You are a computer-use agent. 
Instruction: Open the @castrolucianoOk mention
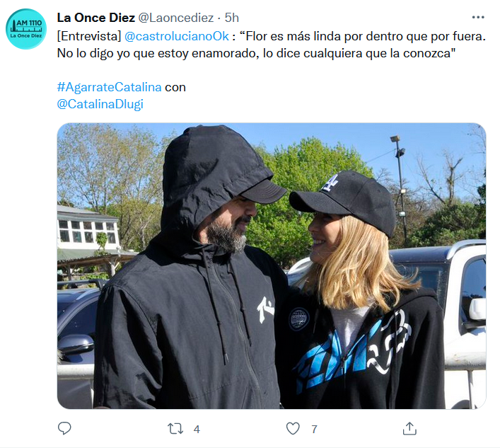tap(176, 36)
